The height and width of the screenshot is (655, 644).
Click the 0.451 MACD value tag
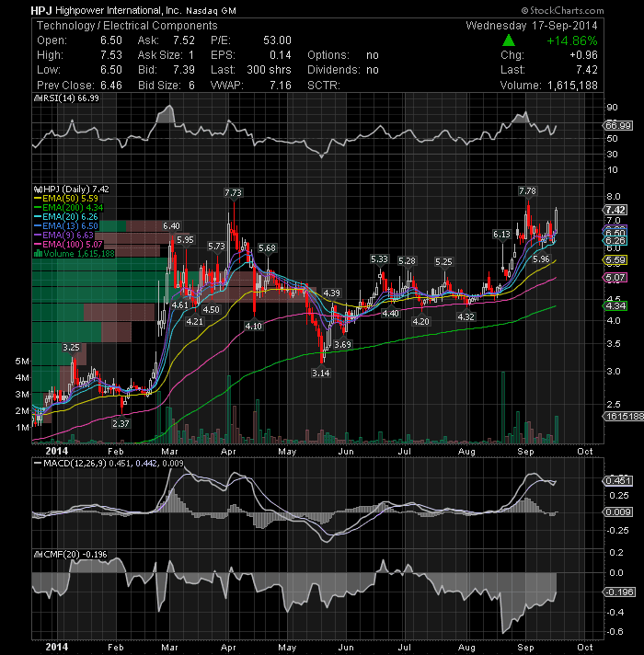[x=618, y=481]
